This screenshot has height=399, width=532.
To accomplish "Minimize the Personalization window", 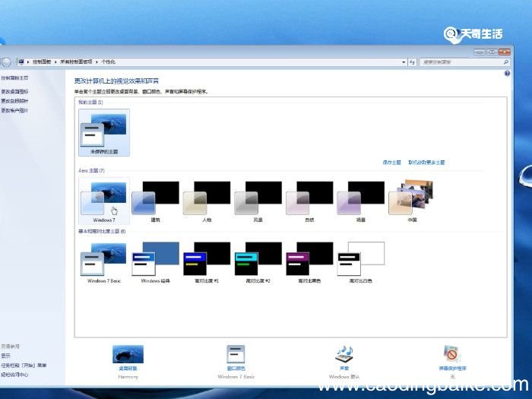I will 480,52.
